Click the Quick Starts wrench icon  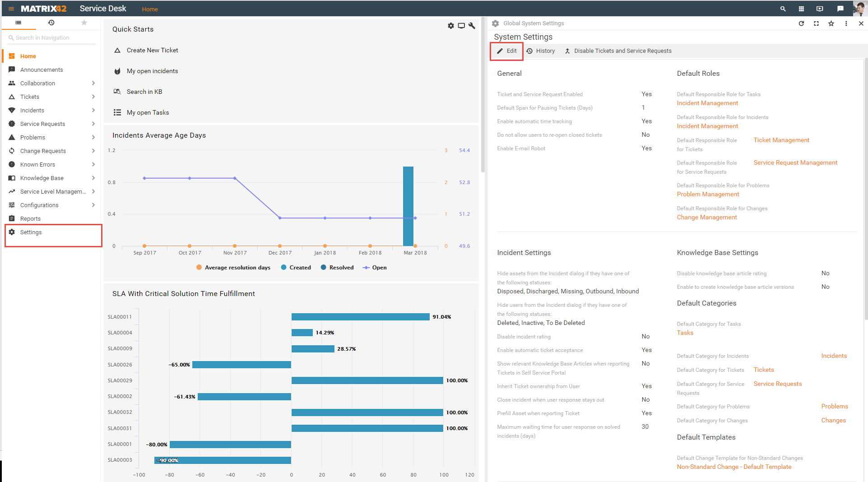tap(472, 26)
